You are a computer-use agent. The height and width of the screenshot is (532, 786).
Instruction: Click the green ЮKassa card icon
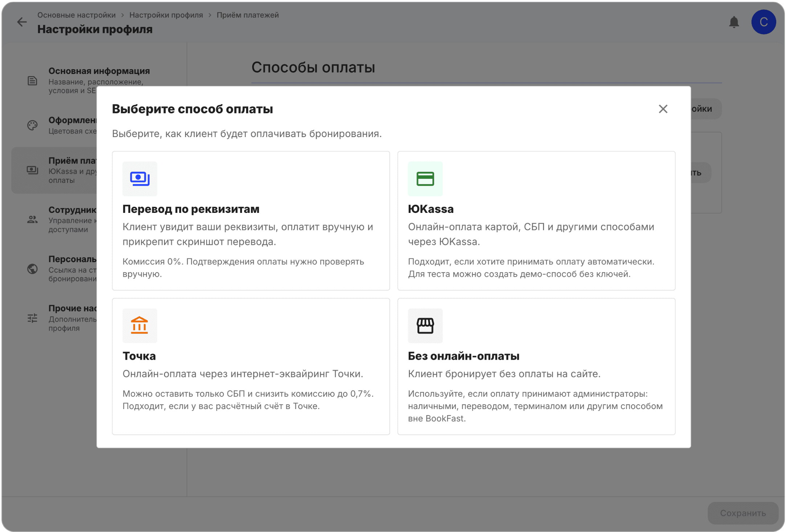425,179
